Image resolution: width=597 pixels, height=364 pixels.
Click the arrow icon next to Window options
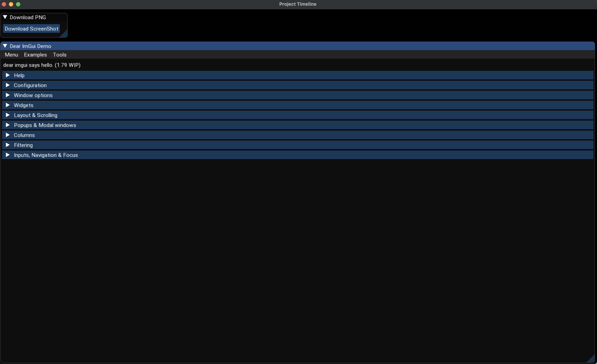pyautogui.click(x=7, y=95)
